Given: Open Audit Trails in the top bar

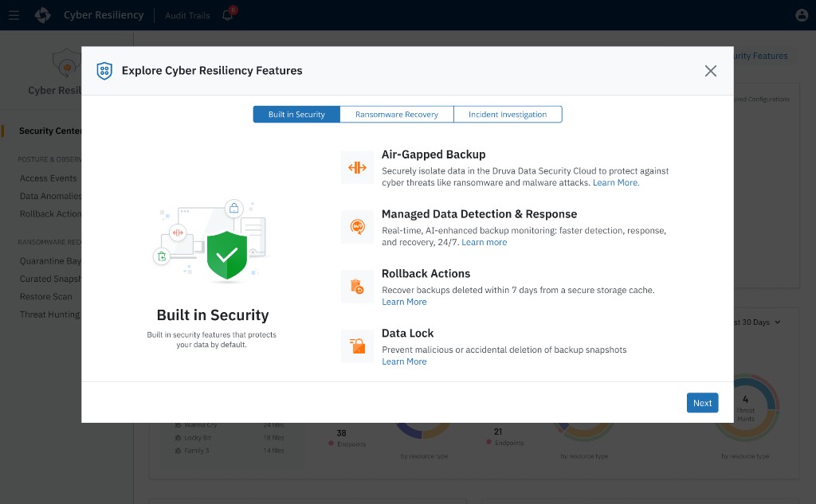Looking at the screenshot, I should point(187,16).
